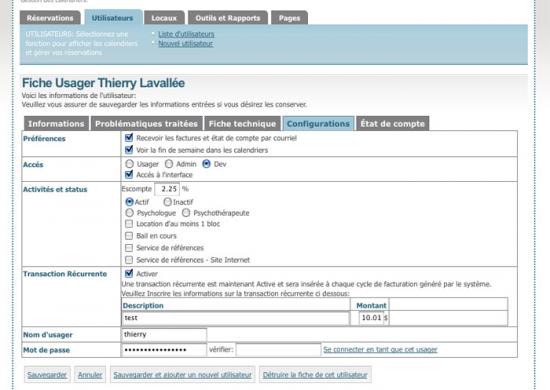Select the Utilisateurs tab
Screen dimensions: 550x390
pos(112,18)
